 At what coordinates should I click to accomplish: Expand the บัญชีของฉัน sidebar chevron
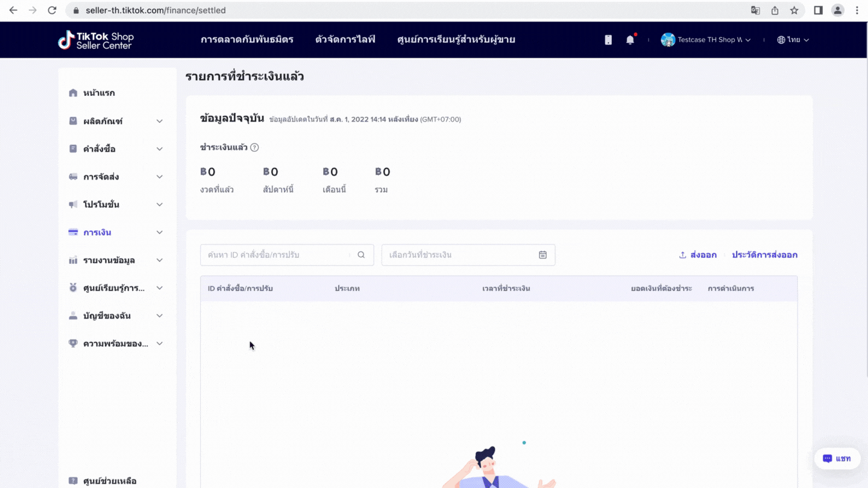click(x=160, y=316)
